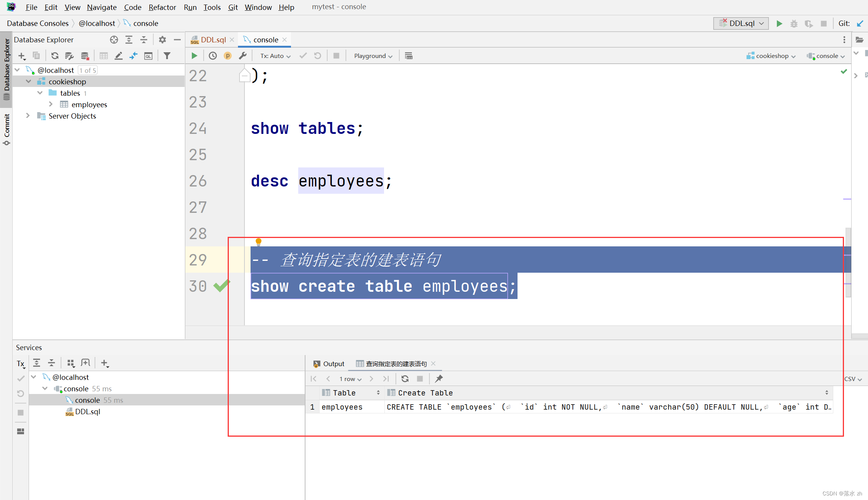The image size is (868, 500).
Task: Expand the employees table node
Action: tap(50, 104)
